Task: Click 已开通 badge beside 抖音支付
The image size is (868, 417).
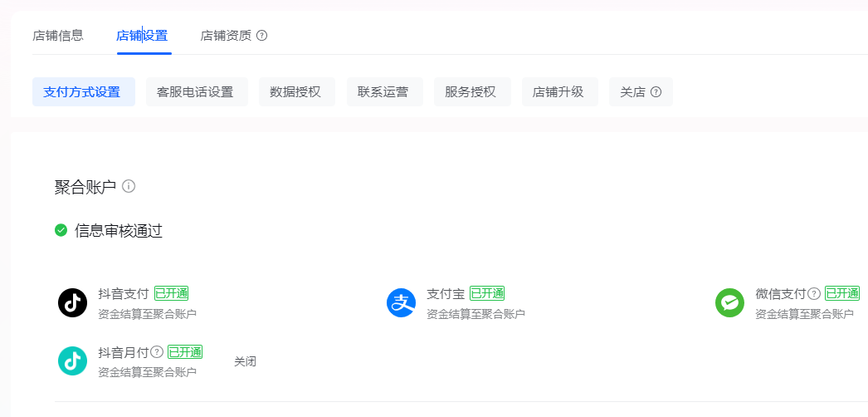Action: 172,293
